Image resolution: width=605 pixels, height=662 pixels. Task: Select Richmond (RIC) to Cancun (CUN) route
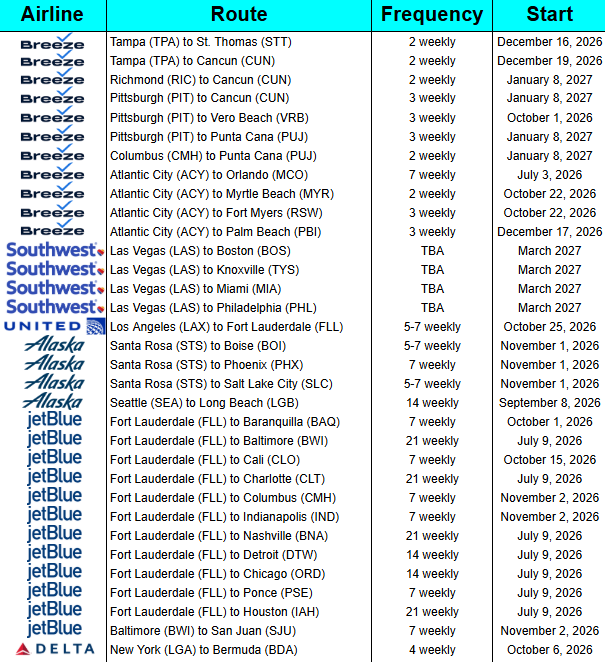201,80
